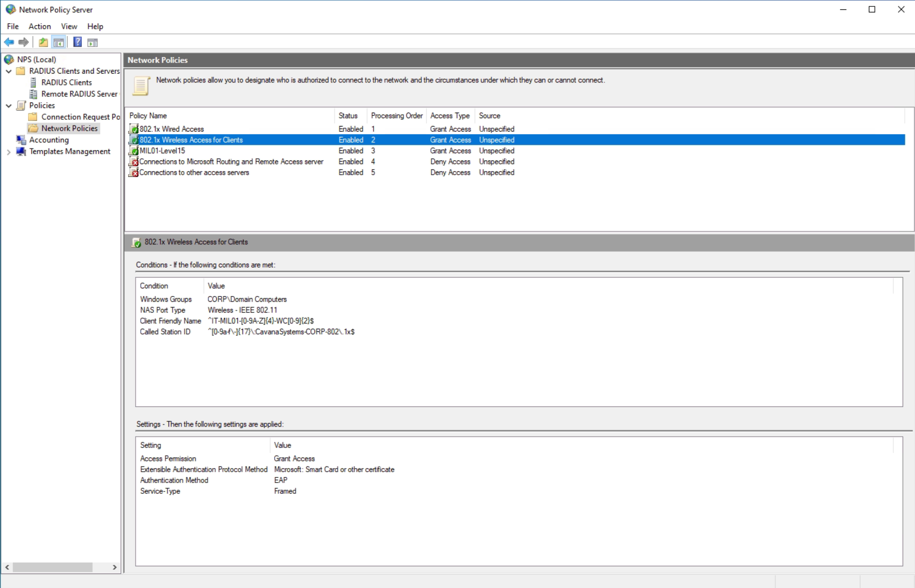The height and width of the screenshot is (588, 915).
Task: Click the deny icon for Routing and Remote Access policy
Action: click(134, 162)
